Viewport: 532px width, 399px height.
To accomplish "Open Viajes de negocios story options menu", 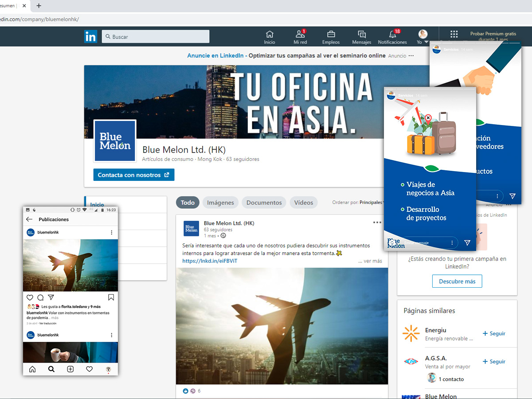I will [452, 243].
